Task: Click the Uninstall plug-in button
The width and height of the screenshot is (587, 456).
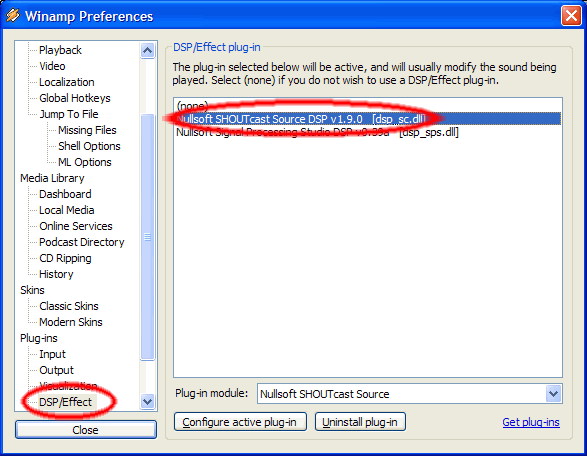Action: [x=360, y=422]
